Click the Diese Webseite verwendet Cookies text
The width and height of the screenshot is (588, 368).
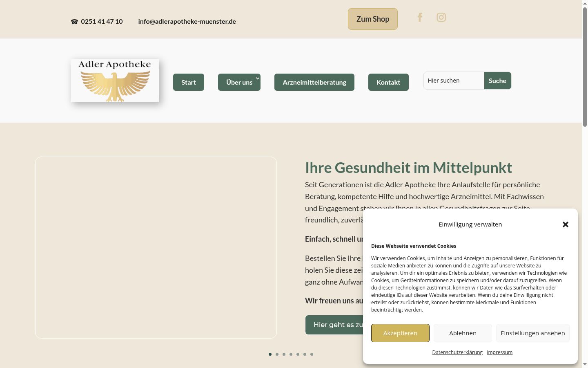click(414, 246)
